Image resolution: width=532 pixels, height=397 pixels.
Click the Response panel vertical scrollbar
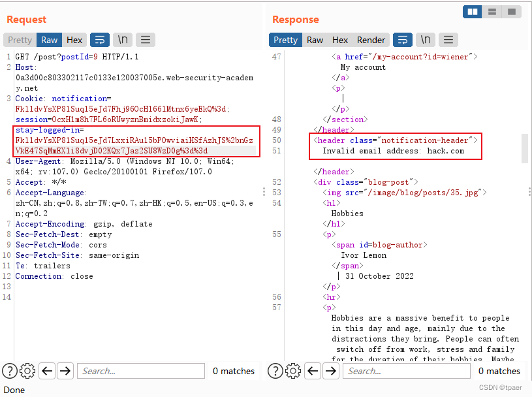[x=525, y=148]
